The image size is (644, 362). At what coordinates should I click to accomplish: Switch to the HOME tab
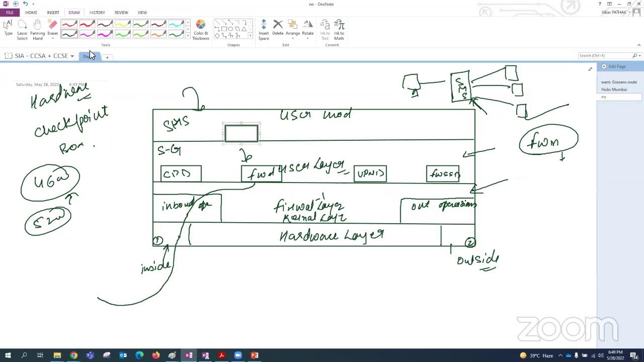pyautogui.click(x=31, y=13)
